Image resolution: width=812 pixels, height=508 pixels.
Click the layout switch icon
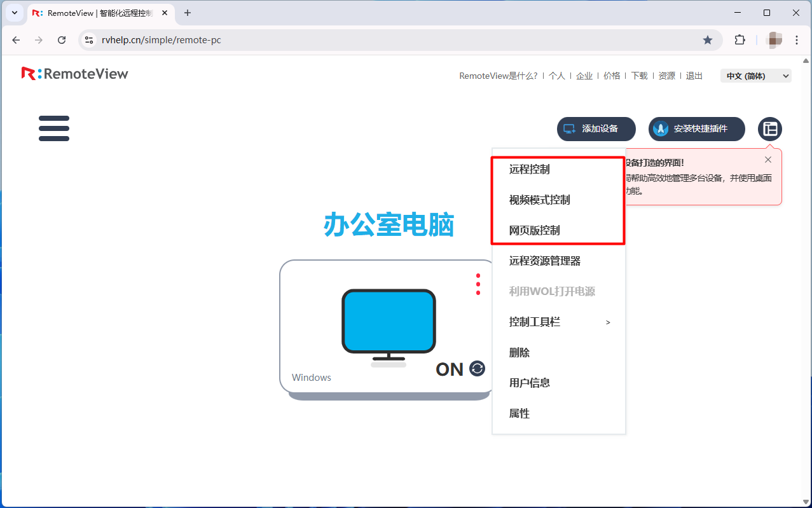(x=770, y=129)
